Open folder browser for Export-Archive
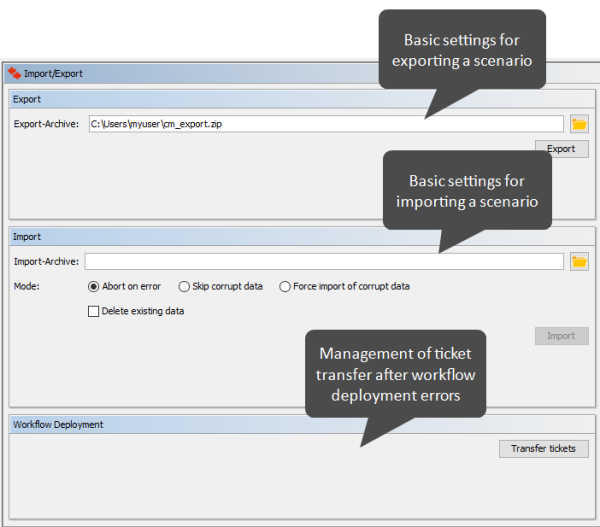 point(579,124)
